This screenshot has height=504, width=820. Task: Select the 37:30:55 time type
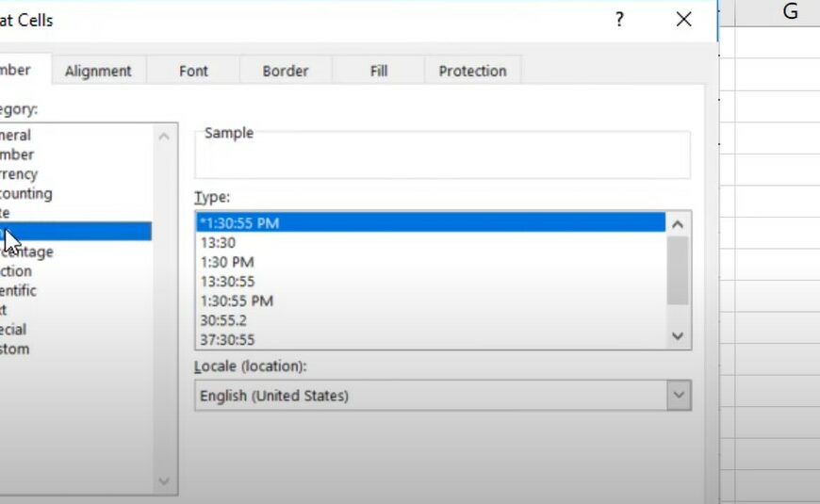click(431, 339)
